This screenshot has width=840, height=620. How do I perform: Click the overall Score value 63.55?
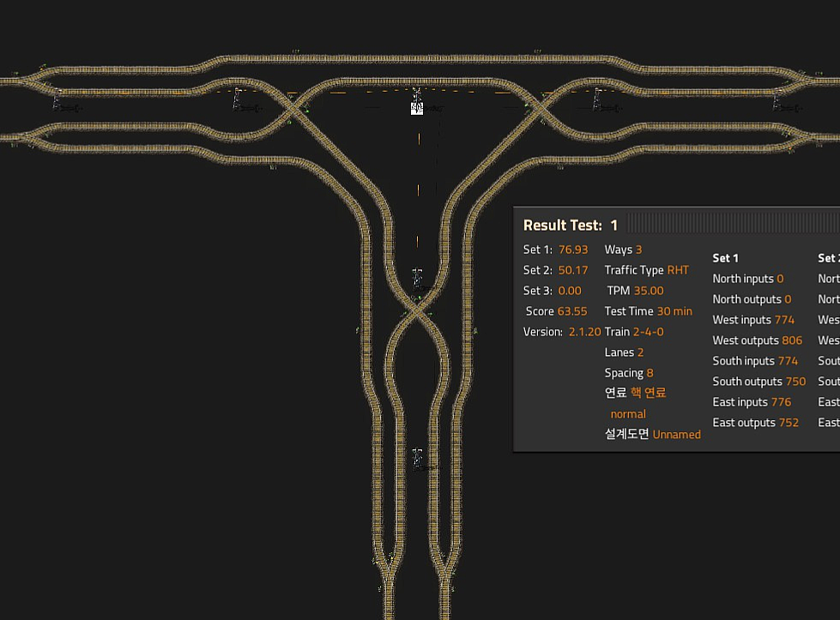(x=573, y=311)
